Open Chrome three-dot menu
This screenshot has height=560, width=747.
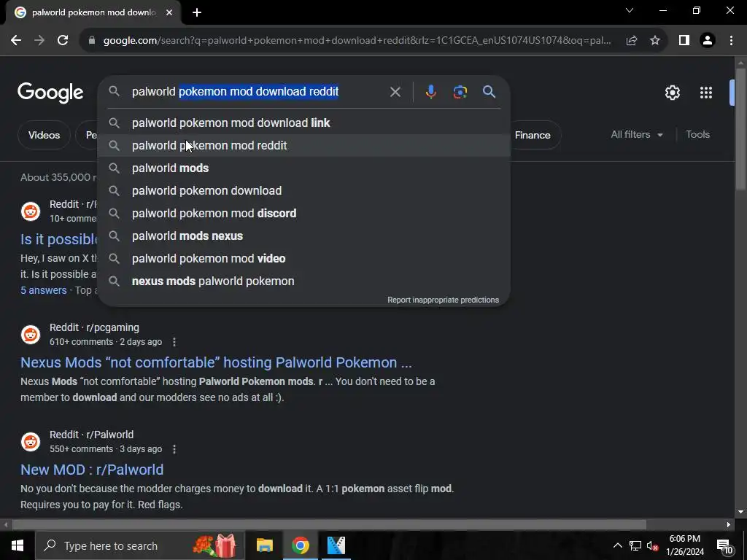pos(731,41)
